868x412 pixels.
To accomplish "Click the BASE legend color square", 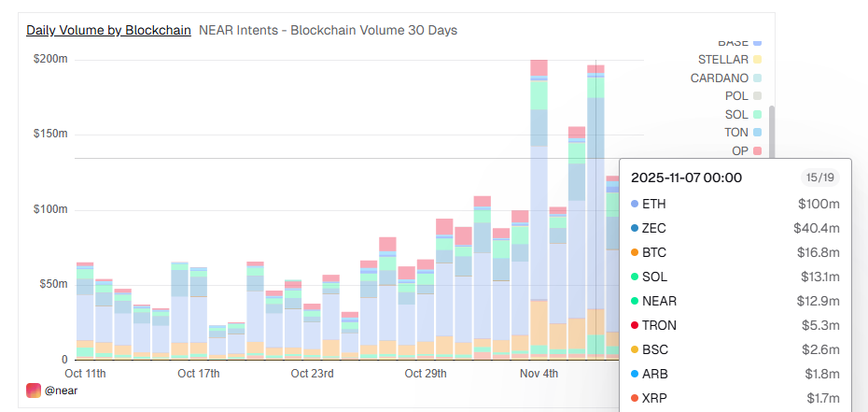I will (x=758, y=43).
